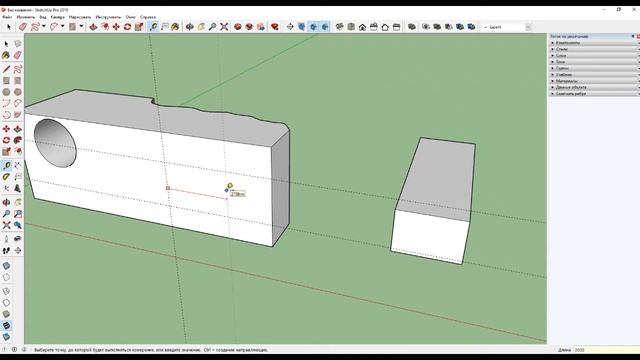Select the Orbit tool in top toolbar

[190, 27]
